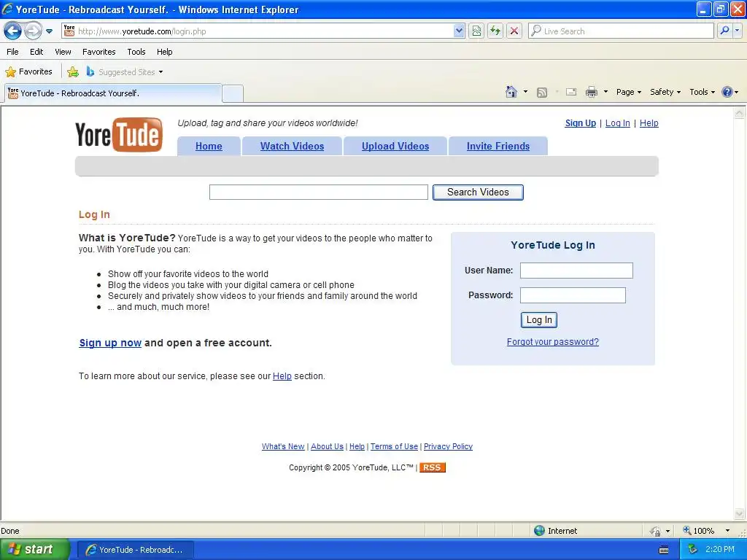Open the Tools menu in menu bar
Screen dimensions: 747x560
tap(136, 52)
